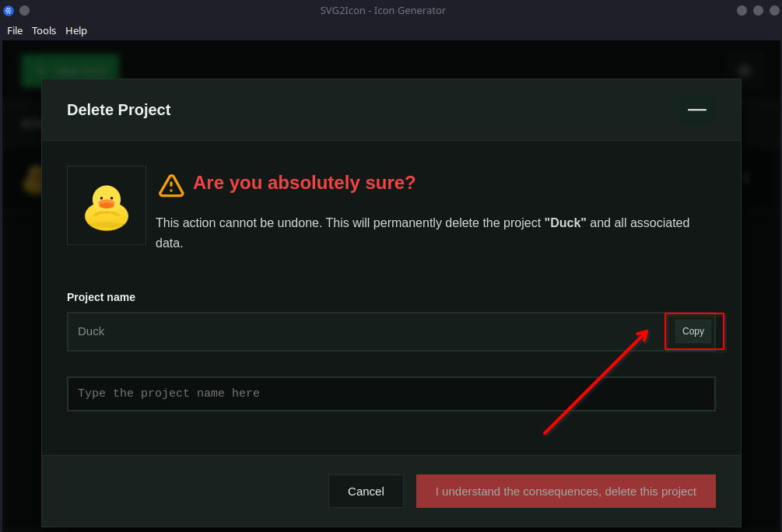
Task: Minimize the SVG2Icon window
Action: 742,11
